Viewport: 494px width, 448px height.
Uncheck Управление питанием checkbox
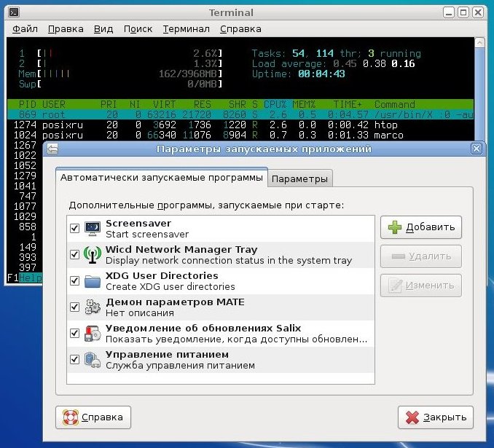click(x=74, y=359)
